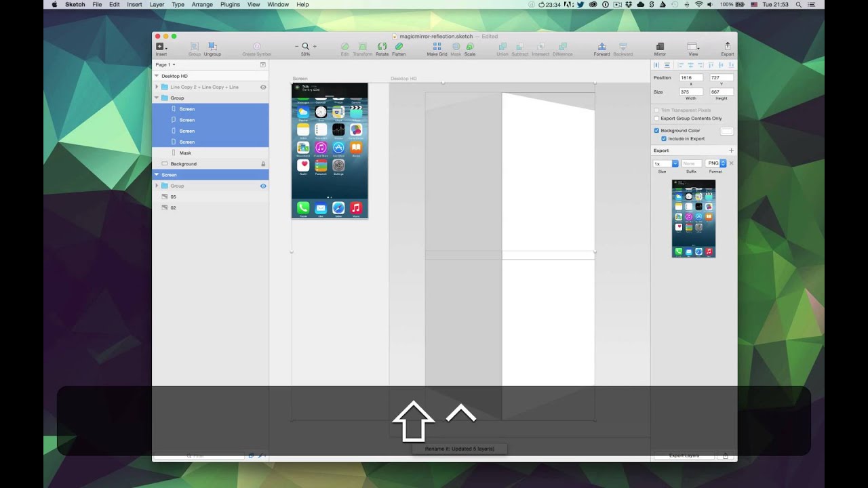Uncheck the Background Color checkbox

pos(656,130)
